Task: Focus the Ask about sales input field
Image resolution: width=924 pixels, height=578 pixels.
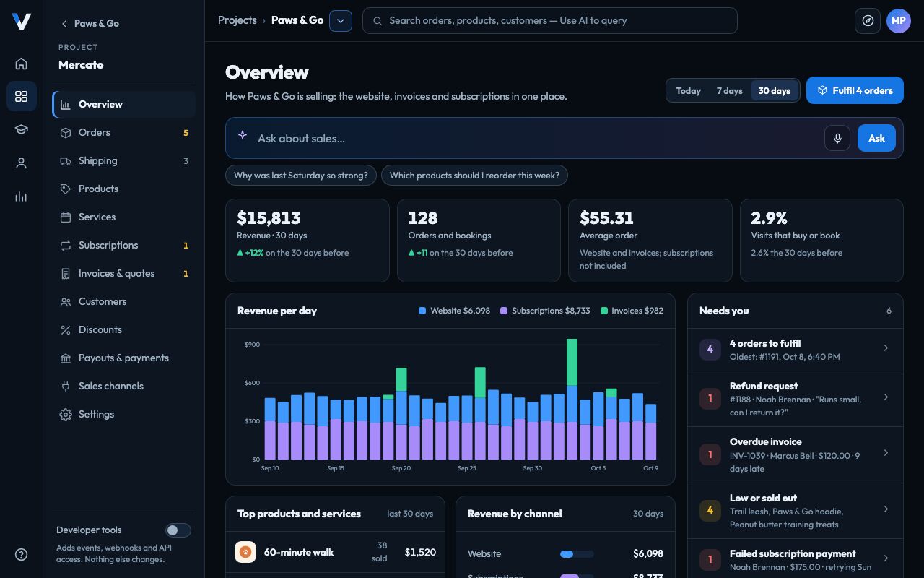Action: (x=536, y=138)
